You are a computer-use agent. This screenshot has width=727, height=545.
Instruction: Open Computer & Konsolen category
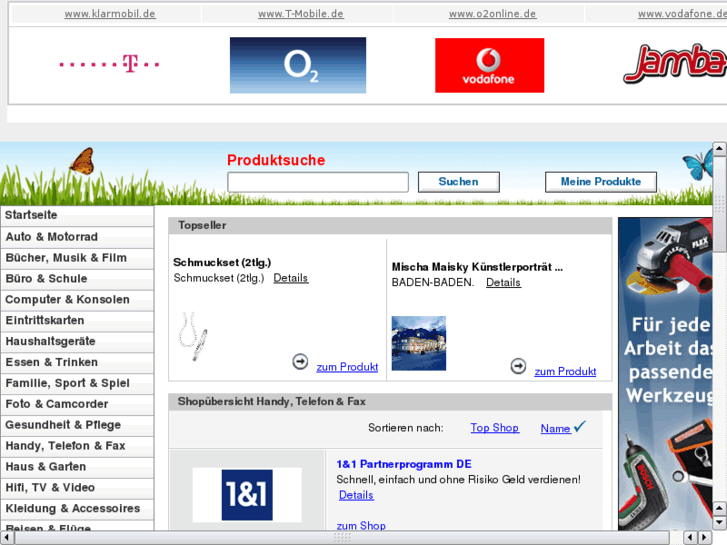[x=77, y=300]
